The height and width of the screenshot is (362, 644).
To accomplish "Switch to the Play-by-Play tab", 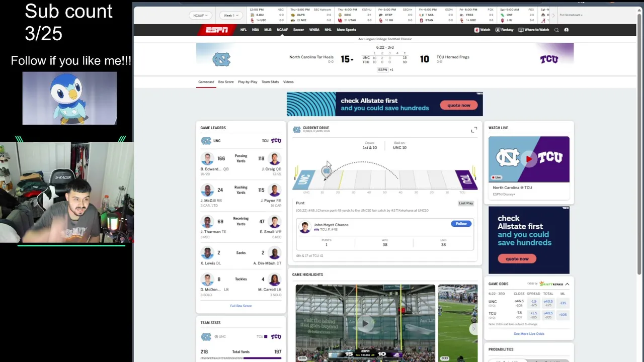I will [x=248, y=82].
